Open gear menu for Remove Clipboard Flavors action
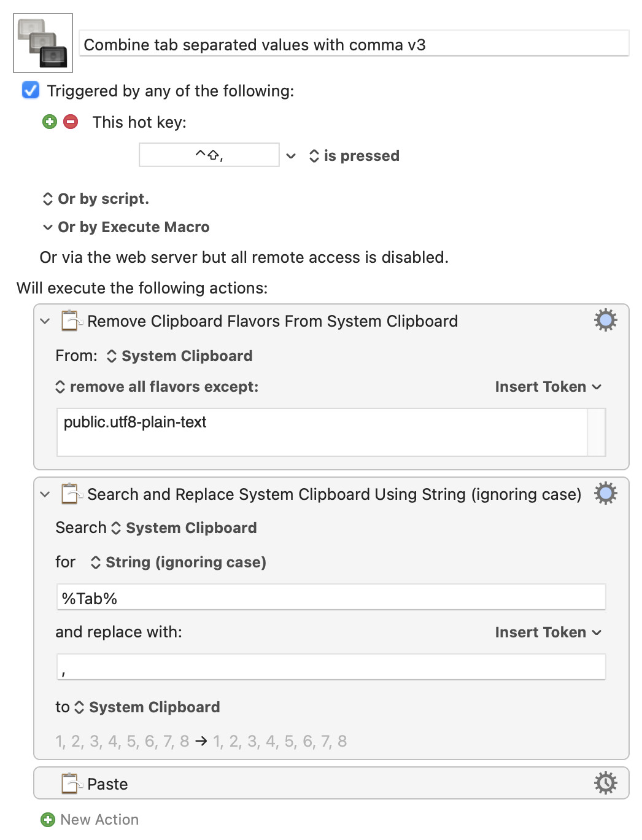This screenshot has height=840, width=642. click(x=605, y=320)
